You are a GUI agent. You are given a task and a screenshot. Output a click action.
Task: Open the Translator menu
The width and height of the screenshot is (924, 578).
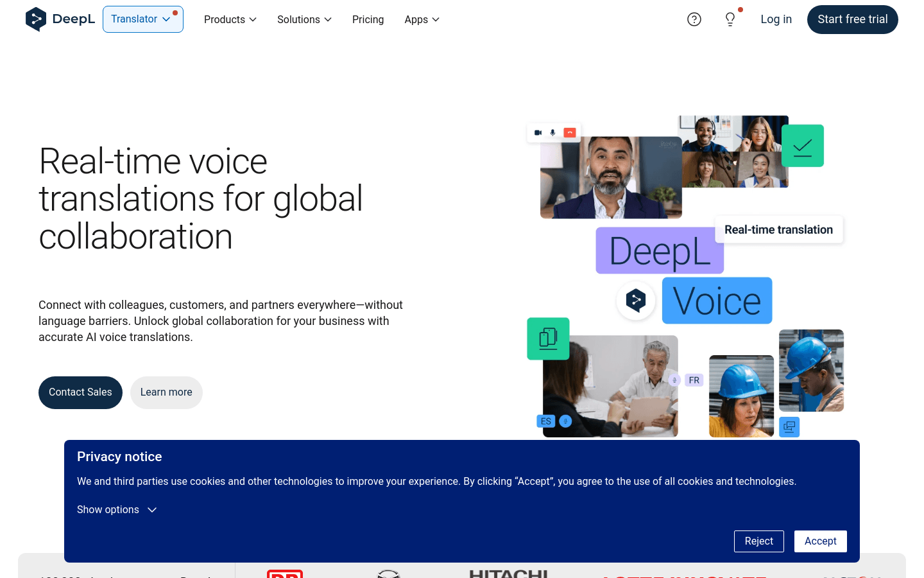point(142,19)
